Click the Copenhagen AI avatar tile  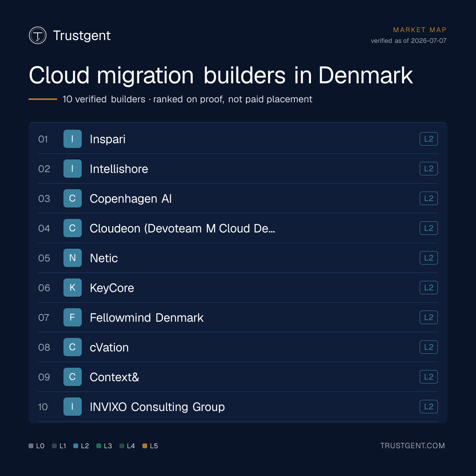coord(73,198)
